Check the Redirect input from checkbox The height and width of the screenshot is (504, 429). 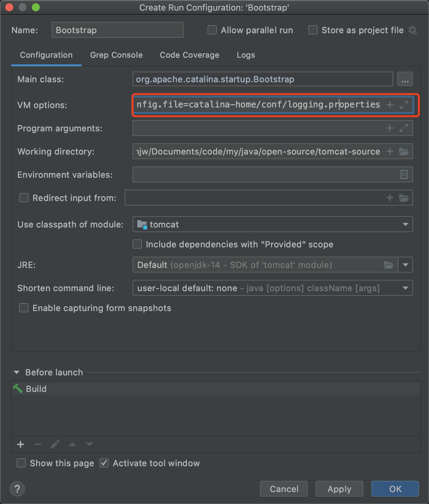(24, 198)
